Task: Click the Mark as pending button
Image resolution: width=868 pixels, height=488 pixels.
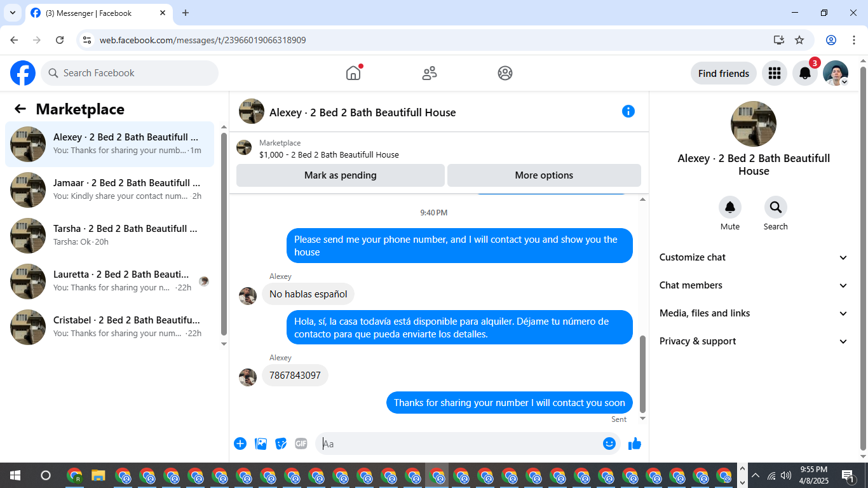Action: [341, 175]
